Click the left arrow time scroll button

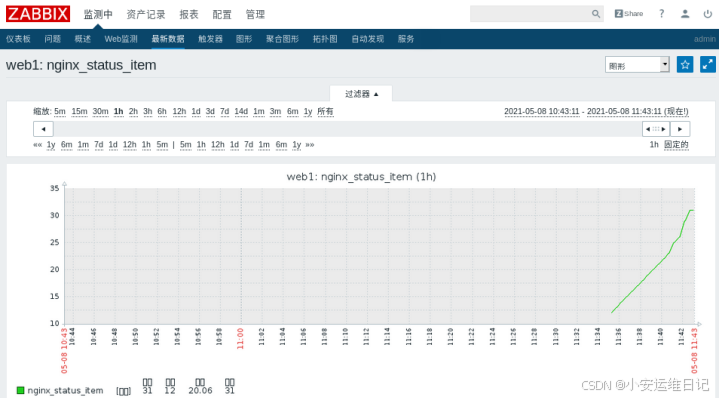43,129
